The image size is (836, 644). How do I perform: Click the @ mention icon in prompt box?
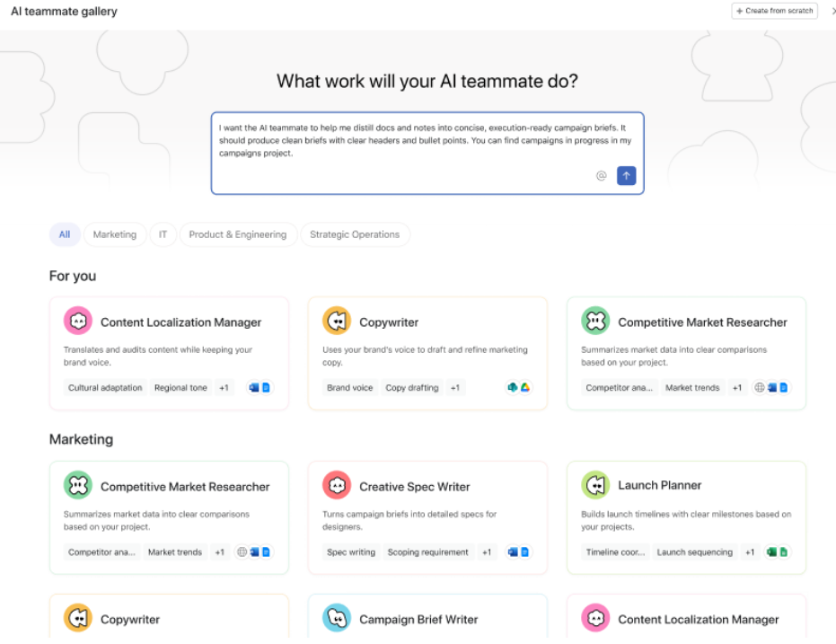coord(602,176)
